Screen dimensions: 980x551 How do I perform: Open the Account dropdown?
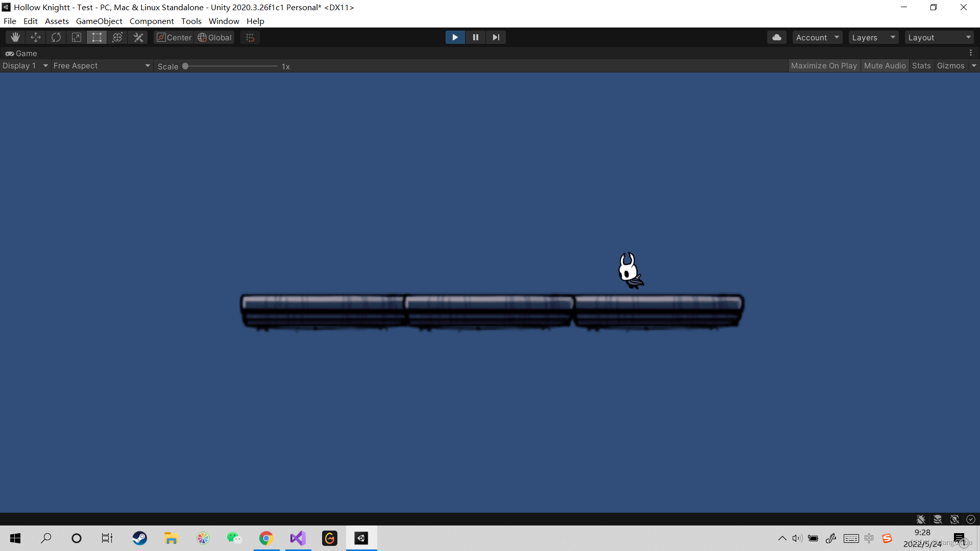[x=817, y=37]
